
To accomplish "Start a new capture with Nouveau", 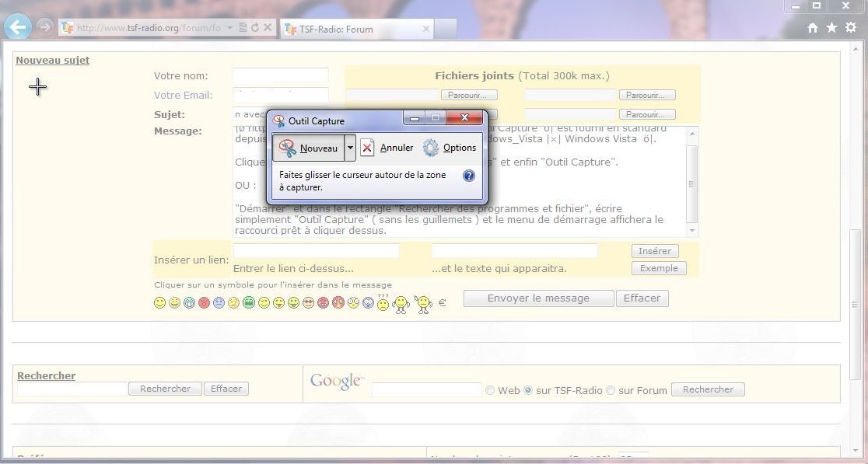I will pos(308,148).
